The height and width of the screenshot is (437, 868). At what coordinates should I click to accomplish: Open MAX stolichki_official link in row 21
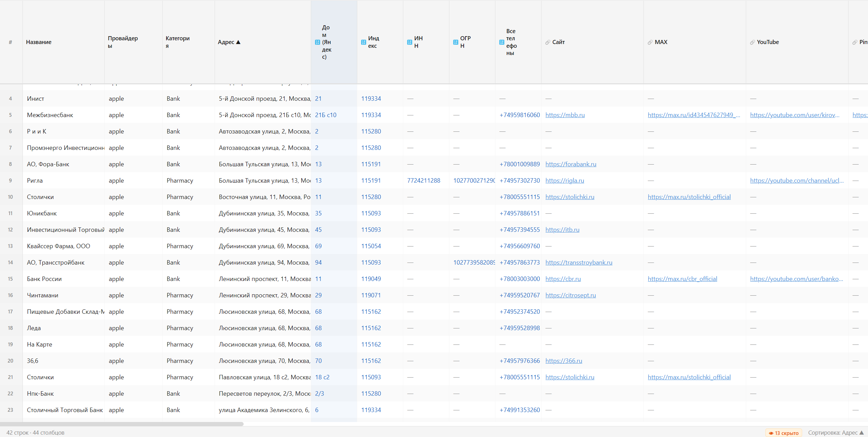[689, 377]
